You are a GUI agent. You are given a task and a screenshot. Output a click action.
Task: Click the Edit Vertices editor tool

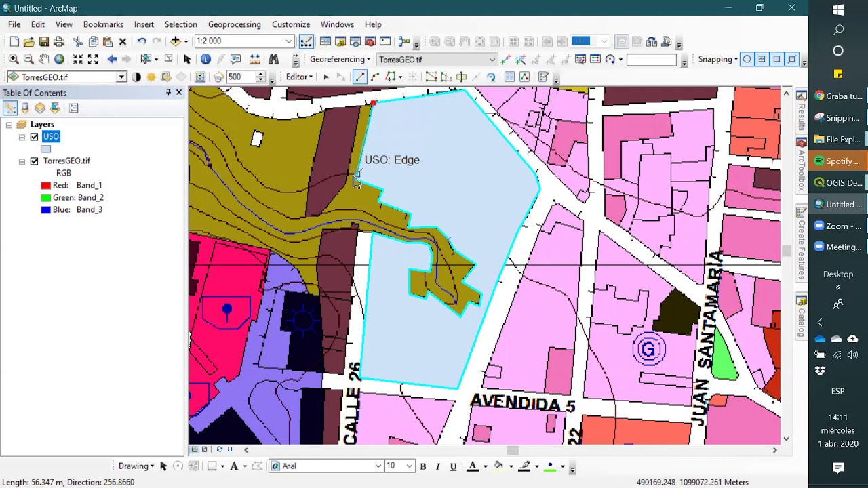click(x=431, y=77)
